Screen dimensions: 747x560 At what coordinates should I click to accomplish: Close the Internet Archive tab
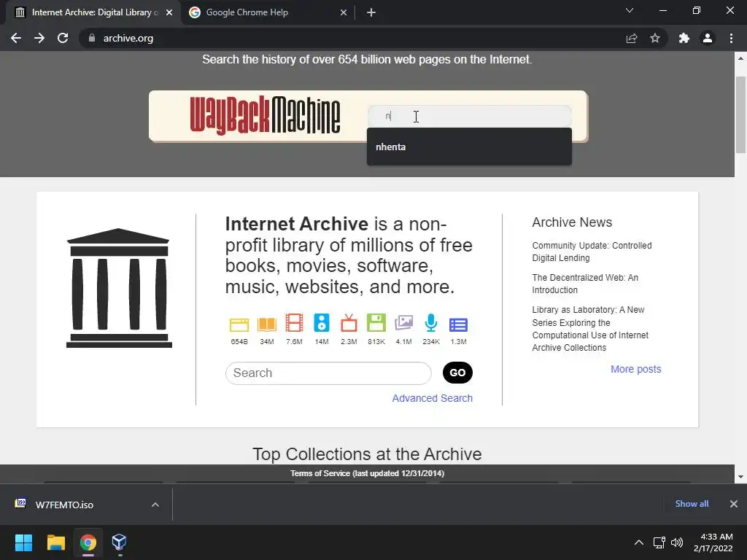point(169,12)
